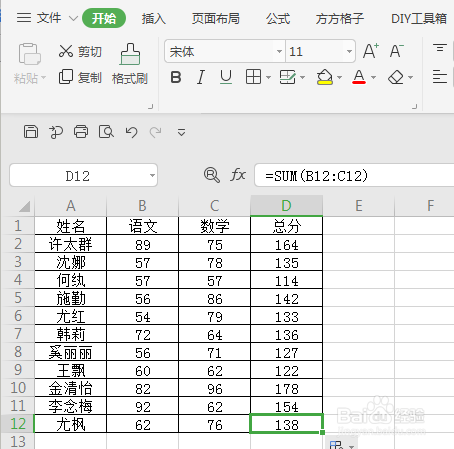The image size is (454, 449).
Task: Click the print icon
Action: tap(81, 132)
